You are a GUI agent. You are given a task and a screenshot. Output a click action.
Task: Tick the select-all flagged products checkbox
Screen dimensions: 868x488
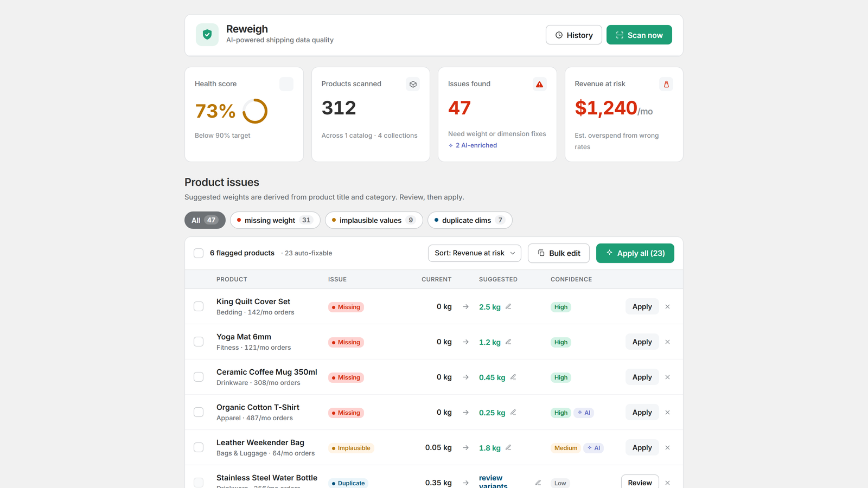(x=199, y=253)
